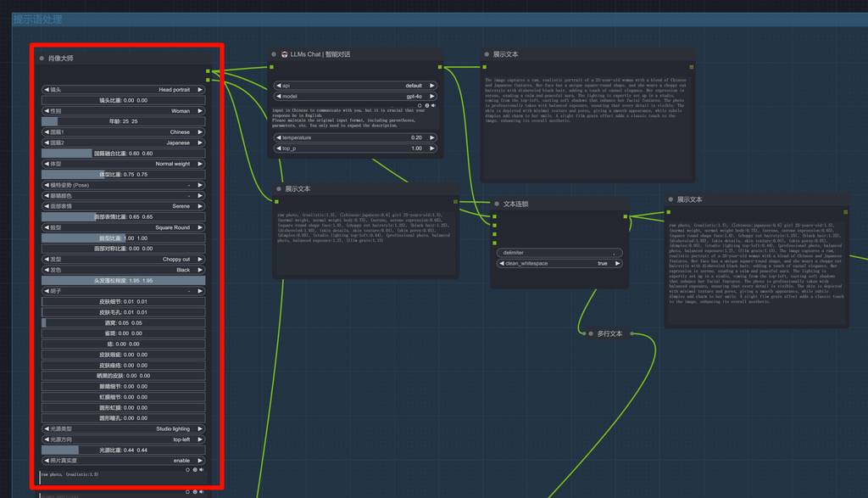Click the right arrow on the 镜头 Head portrait field
Image resolution: width=868 pixels, height=498 pixels.
coord(200,89)
